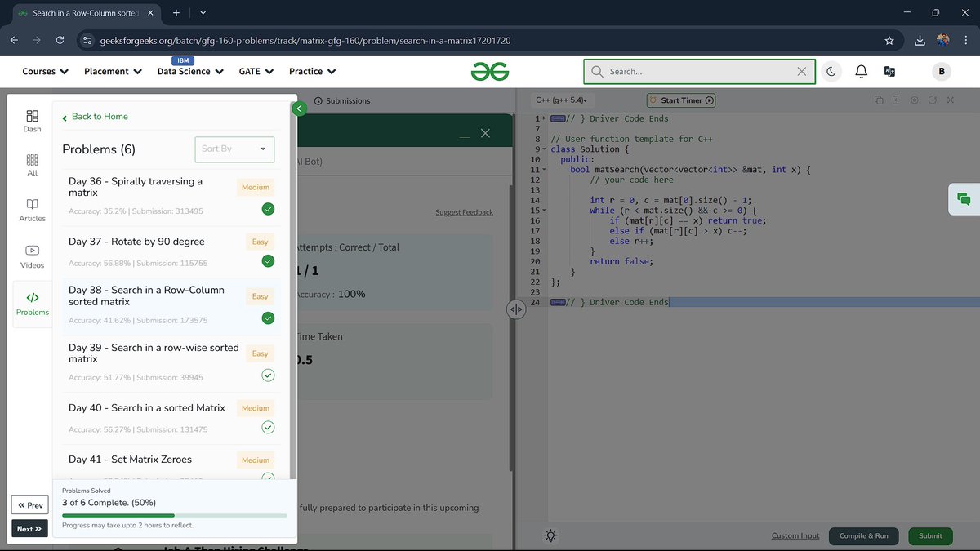Open browser downloads icon
Image resolution: width=980 pixels, height=551 pixels.
(x=920, y=40)
